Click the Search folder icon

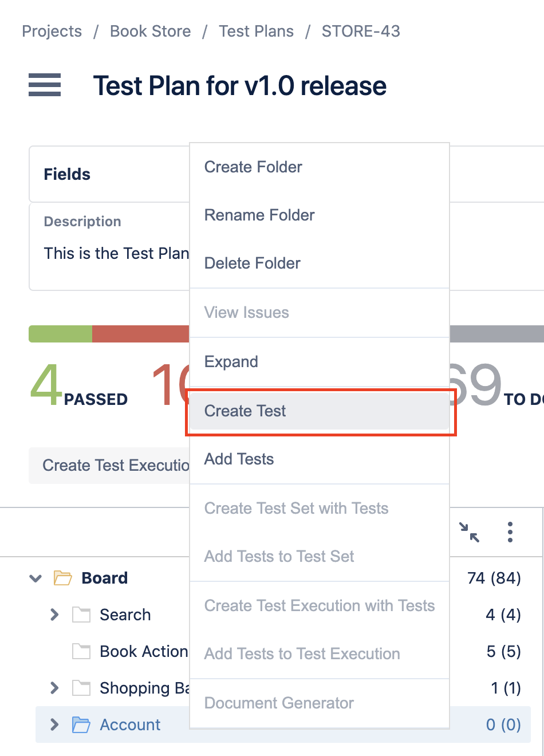click(81, 615)
